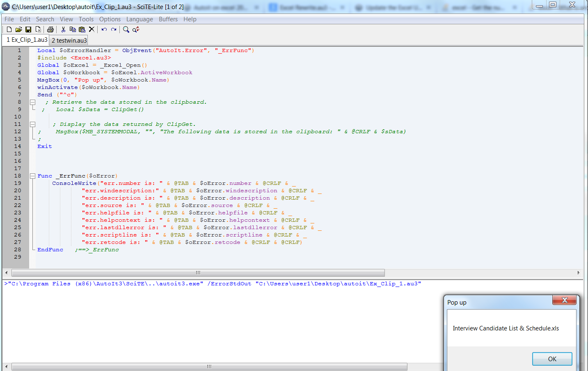588x371 pixels.
Task: Click the Replace toolbar icon
Action: tap(136, 30)
